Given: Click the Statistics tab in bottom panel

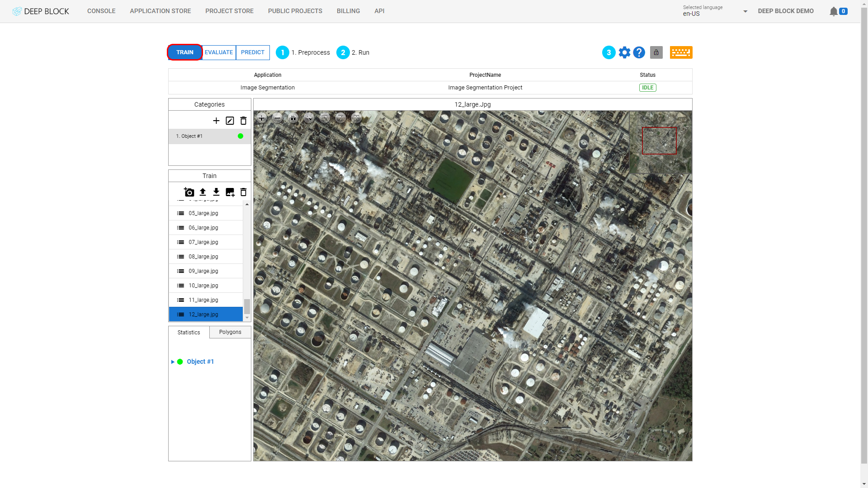Looking at the screenshot, I should pos(189,332).
